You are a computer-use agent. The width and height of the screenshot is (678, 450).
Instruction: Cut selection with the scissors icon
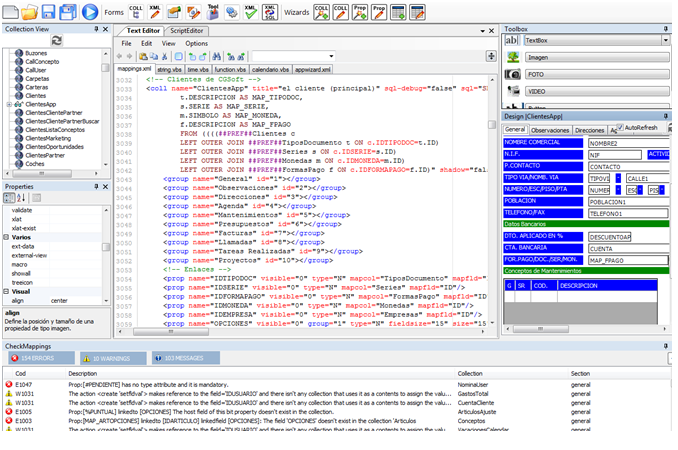point(164,56)
